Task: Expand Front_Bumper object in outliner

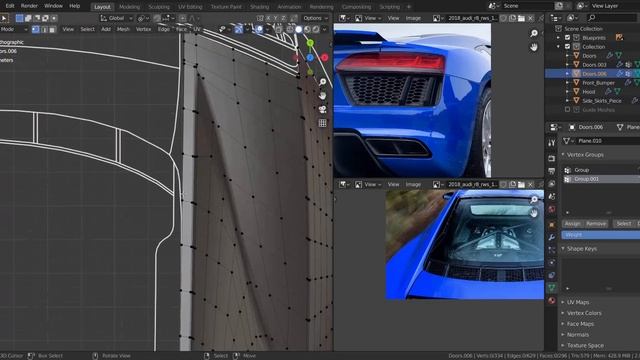Action: tap(567, 83)
